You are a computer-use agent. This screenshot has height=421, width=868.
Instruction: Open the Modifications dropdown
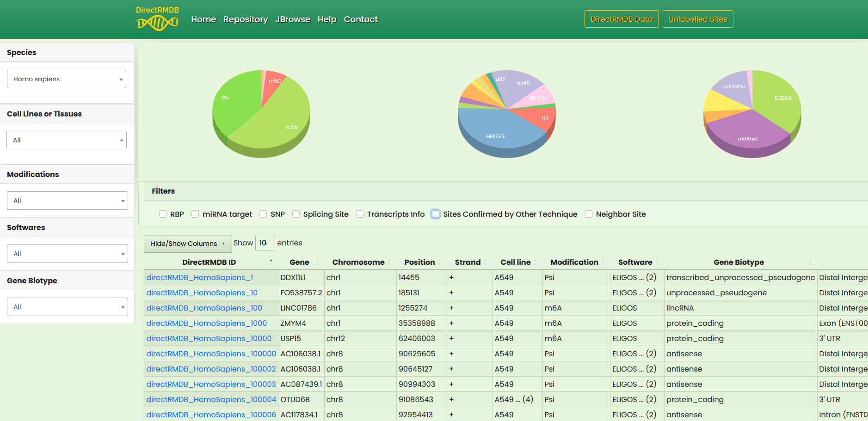click(68, 201)
